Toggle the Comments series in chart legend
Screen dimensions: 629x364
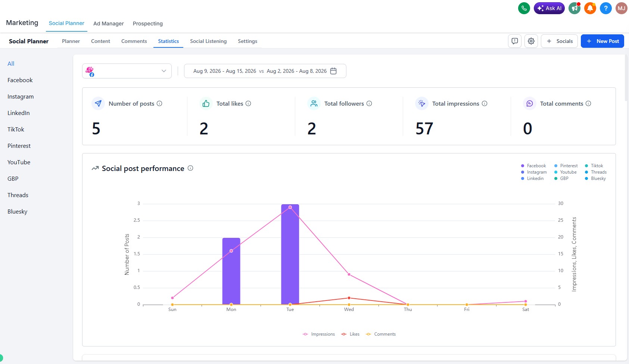coord(381,334)
